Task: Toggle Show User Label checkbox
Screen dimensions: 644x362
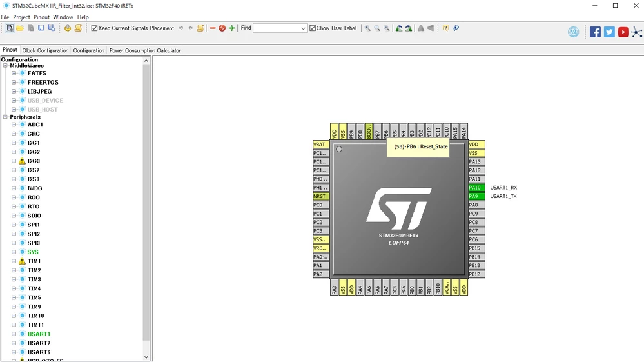Action: [313, 28]
